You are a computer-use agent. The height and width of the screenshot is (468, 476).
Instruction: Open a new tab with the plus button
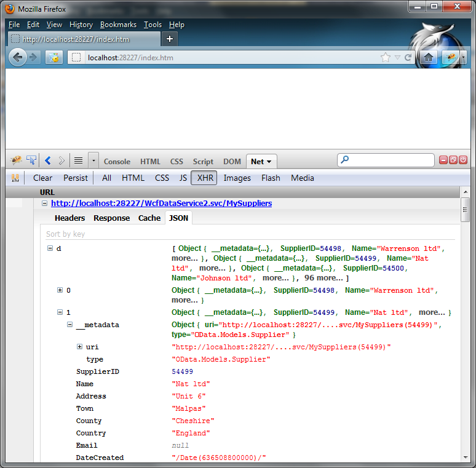(170, 39)
